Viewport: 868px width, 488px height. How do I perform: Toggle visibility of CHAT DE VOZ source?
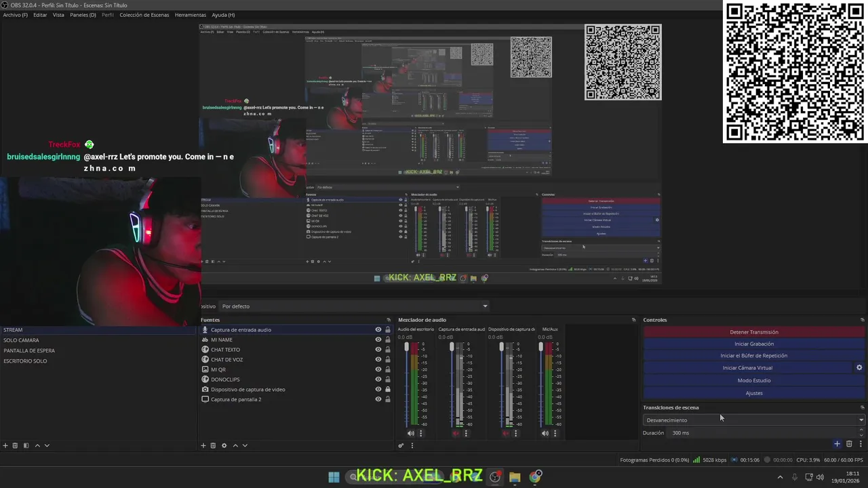[x=378, y=360]
